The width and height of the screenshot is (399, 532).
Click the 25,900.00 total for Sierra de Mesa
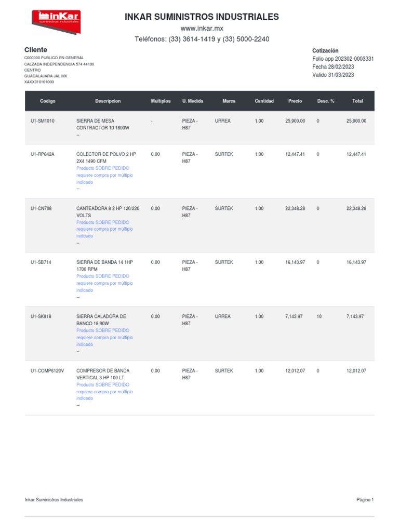(x=356, y=121)
